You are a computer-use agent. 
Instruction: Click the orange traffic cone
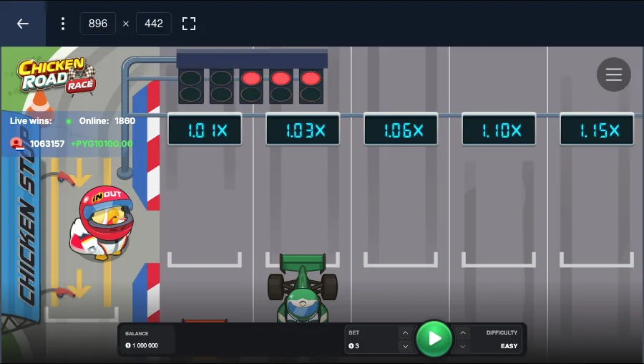(x=39, y=105)
